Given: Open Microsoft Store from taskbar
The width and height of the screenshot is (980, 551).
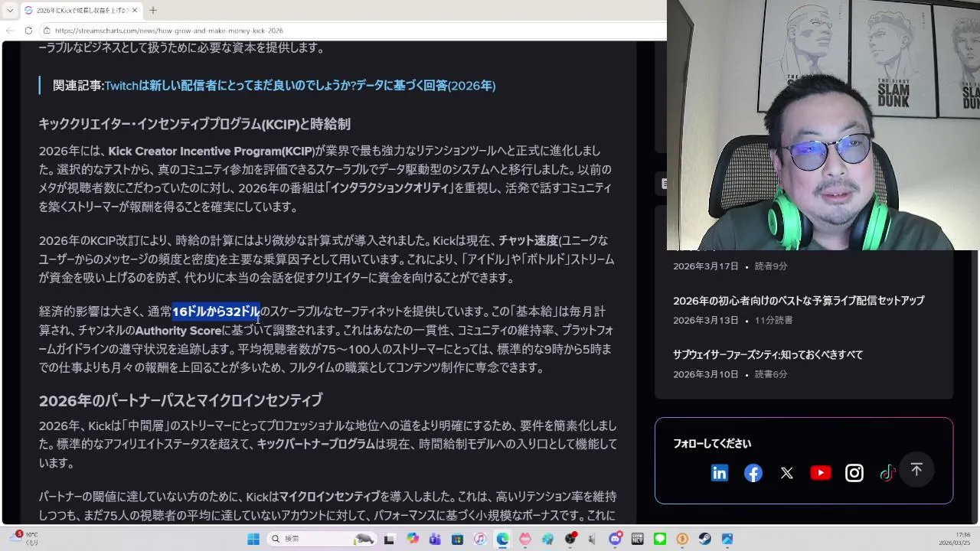Looking at the screenshot, I should [x=458, y=539].
